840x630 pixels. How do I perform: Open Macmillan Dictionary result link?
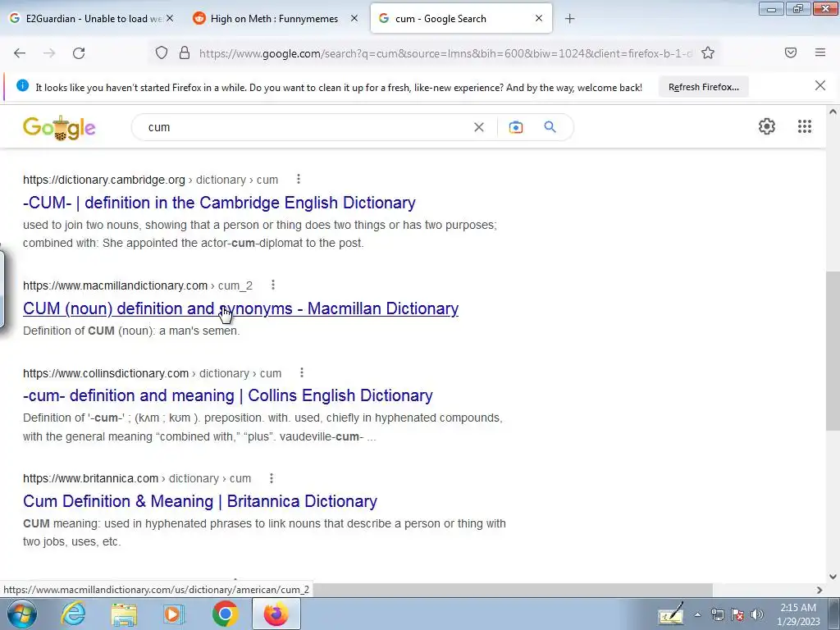(x=240, y=308)
